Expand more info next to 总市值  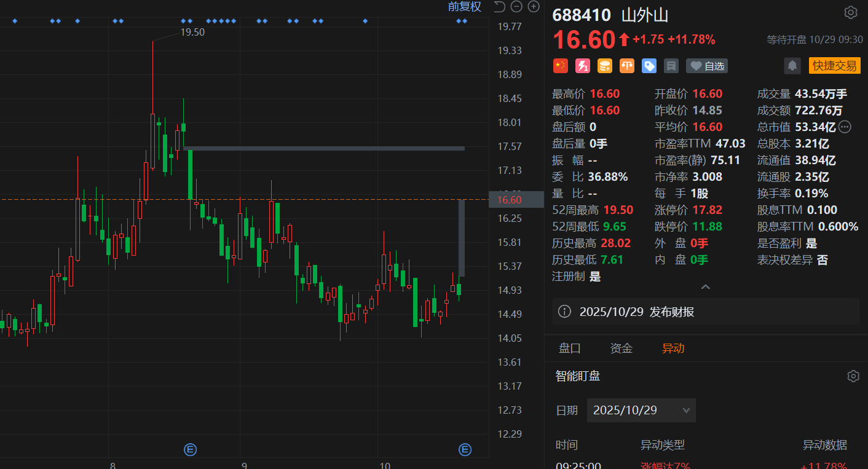[845, 127]
